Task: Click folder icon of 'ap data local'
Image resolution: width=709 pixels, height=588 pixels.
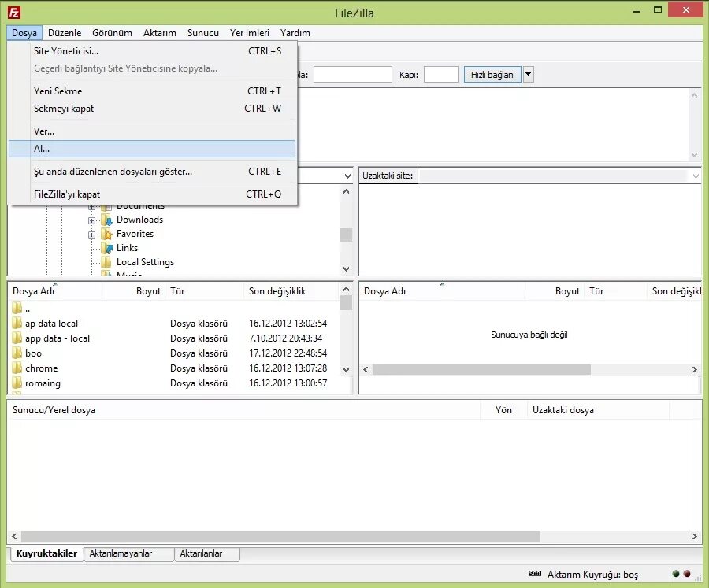Action: click(17, 324)
